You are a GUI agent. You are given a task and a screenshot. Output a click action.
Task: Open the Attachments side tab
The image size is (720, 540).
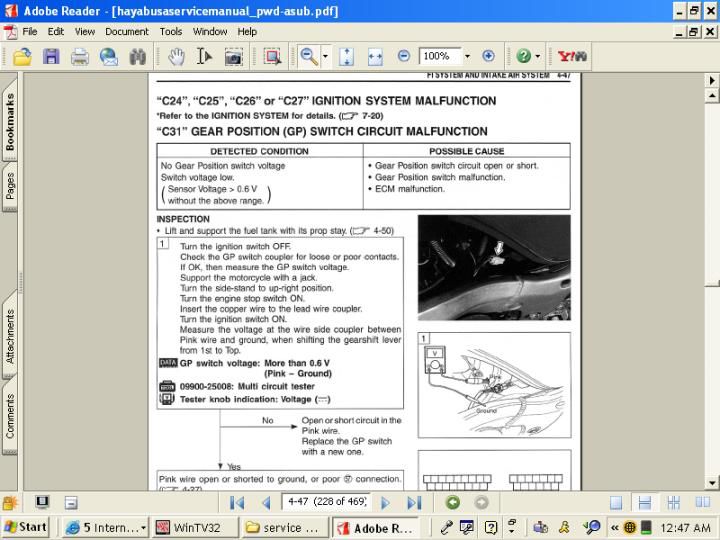(x=10, y=337)
